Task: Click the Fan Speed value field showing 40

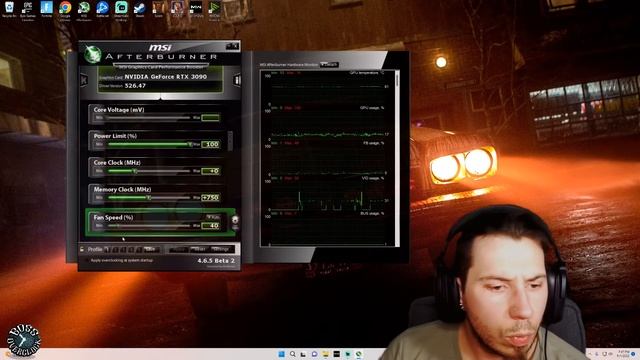Action: [x=211, y=225]
